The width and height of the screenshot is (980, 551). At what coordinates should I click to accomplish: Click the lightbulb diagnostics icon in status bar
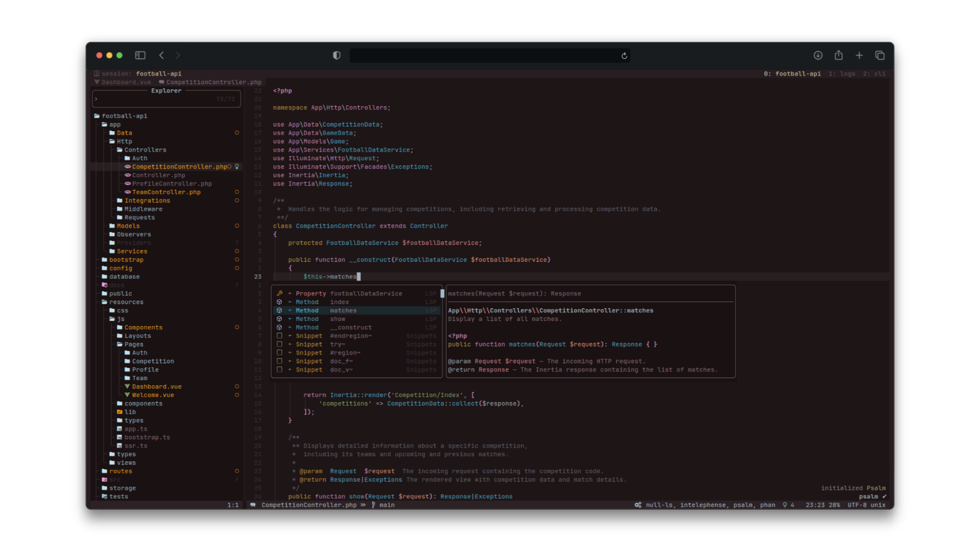click(x=785, y=505)
